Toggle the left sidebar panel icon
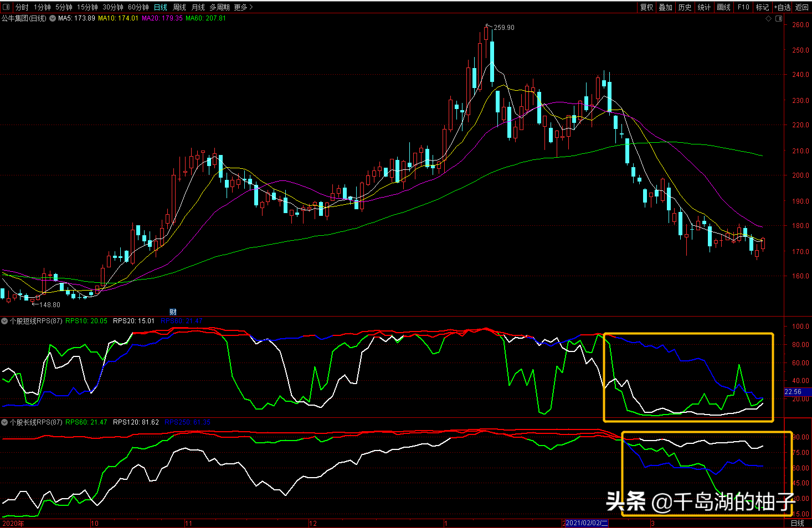812x528 pixels. click(6, 7)
